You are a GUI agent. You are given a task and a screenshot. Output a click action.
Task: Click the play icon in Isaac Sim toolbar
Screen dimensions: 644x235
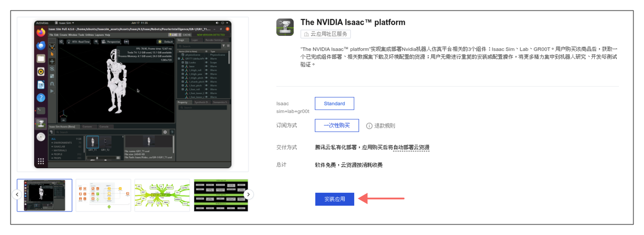coord(52,91)
